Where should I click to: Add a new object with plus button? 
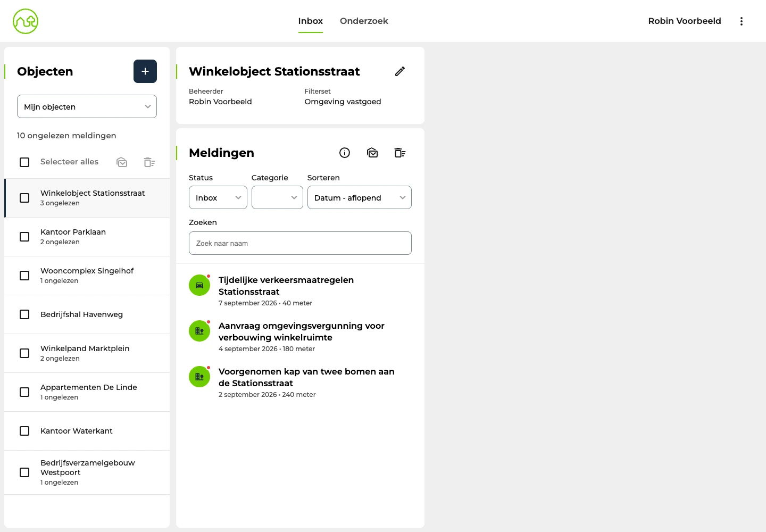(145, 71)
